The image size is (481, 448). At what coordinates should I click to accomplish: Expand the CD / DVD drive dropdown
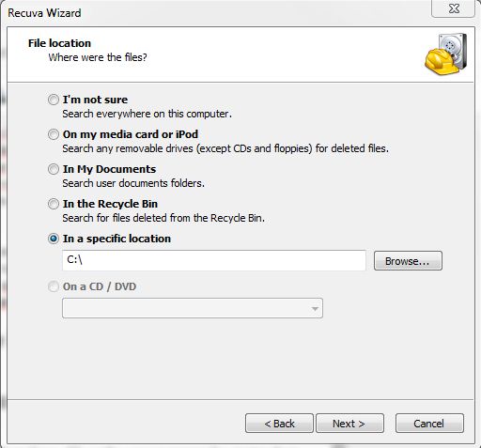coord(193,308)
